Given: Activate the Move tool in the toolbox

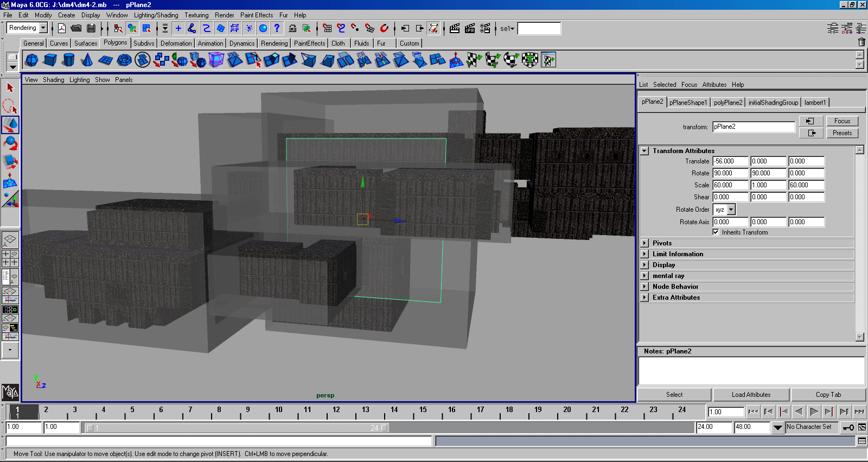Looking at the screenshot, I should point(10,125).
